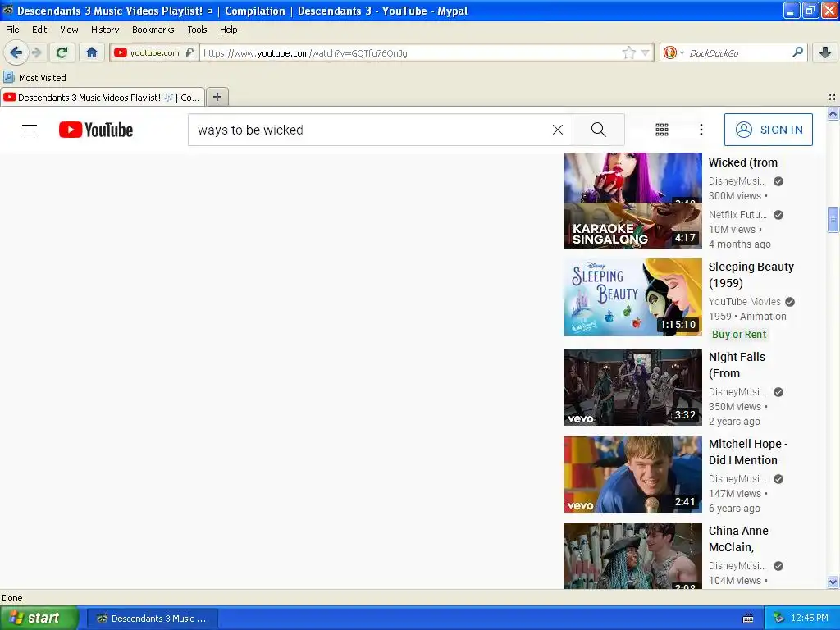Screen dimensions: 840x630
Task: Click the youtube.com site identity button
Action: tap(154, 52)
